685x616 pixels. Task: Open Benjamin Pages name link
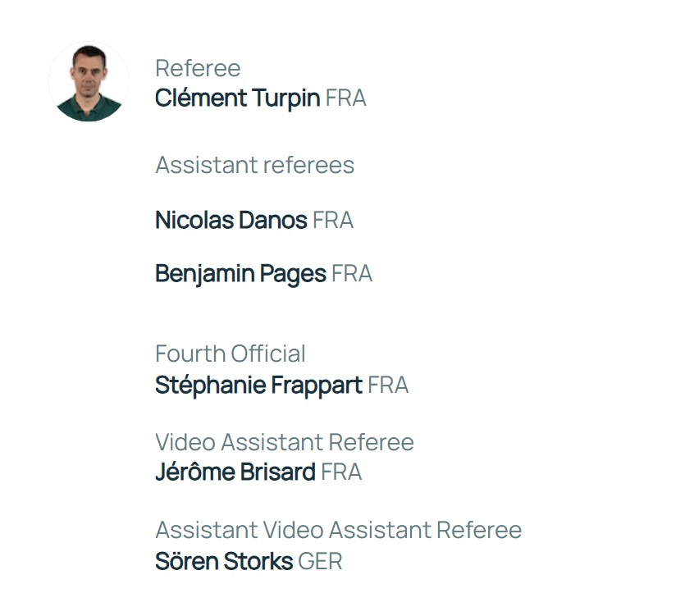(x=240, y=273)
